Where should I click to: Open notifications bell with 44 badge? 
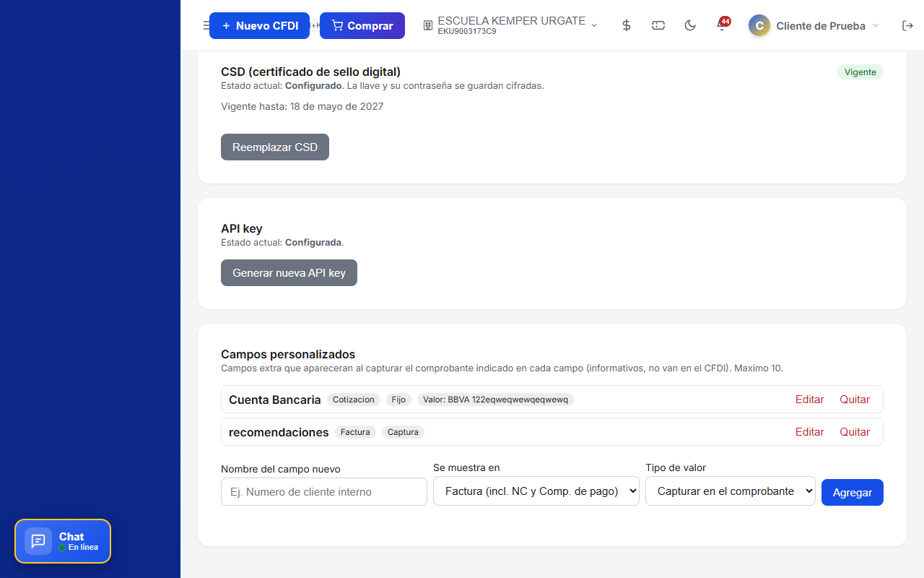[x=722, y=25]
